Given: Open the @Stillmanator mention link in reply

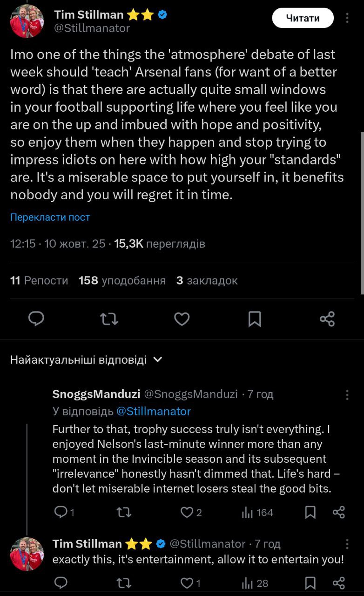Looking at the screenshot, I should tap(153, 411).
